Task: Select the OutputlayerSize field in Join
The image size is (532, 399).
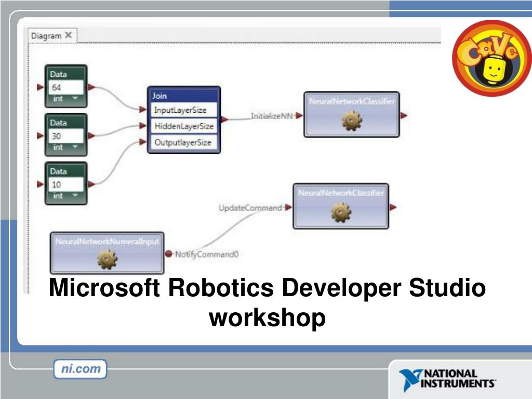Action: (x=183, y=142)
